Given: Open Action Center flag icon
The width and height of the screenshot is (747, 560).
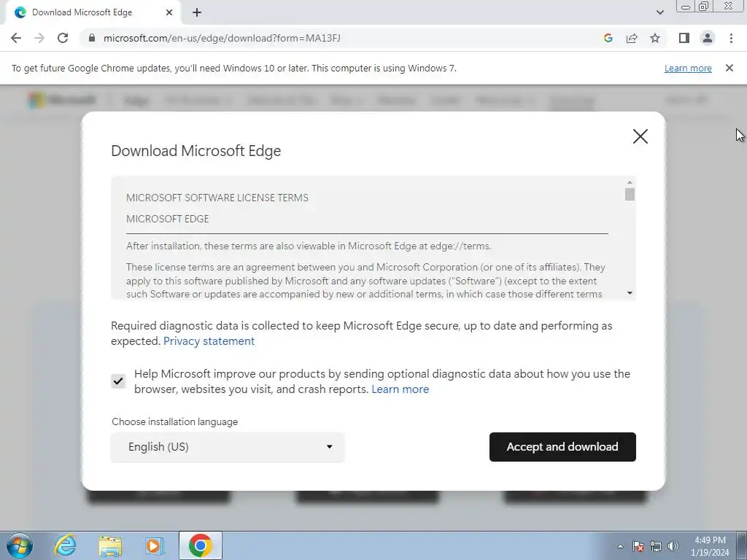Looking at the screenshot, I should tap(638, 546).
